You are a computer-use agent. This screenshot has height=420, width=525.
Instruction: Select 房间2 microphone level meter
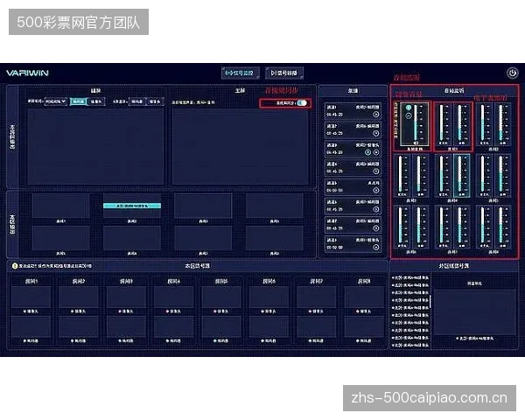[x=484, y=124]
